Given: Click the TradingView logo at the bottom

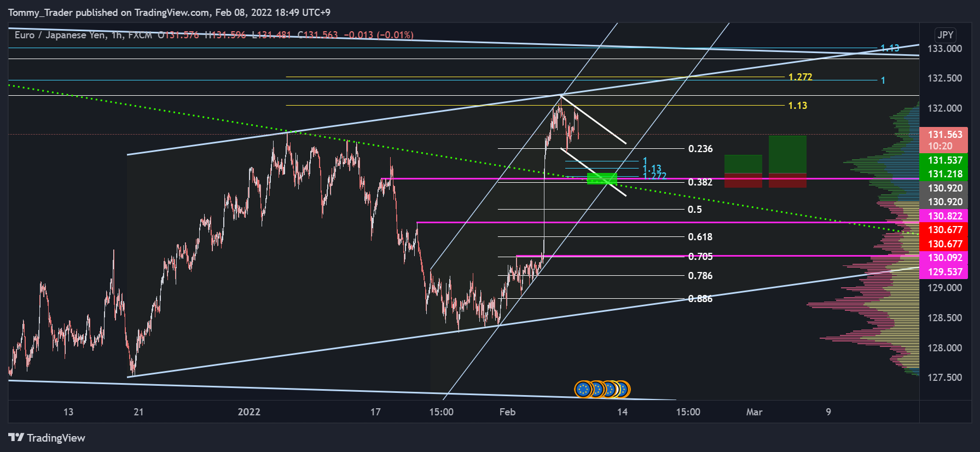Looking at the screenshot, I should (47, 438).
